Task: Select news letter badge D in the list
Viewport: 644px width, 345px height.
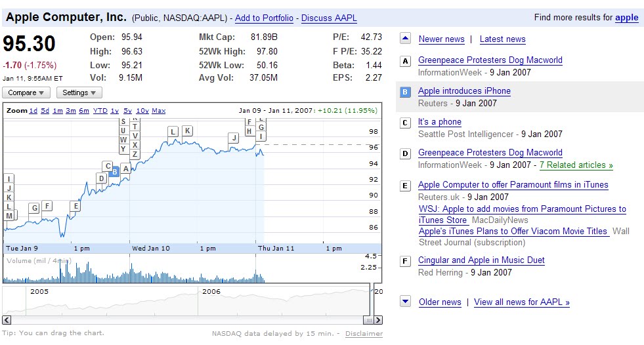Action: tap(405, 153)
